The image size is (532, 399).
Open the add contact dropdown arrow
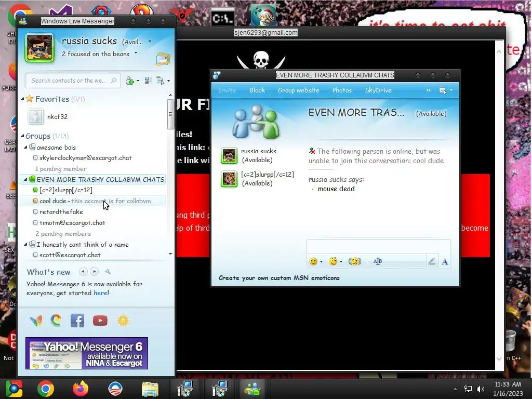click(138, 81)
